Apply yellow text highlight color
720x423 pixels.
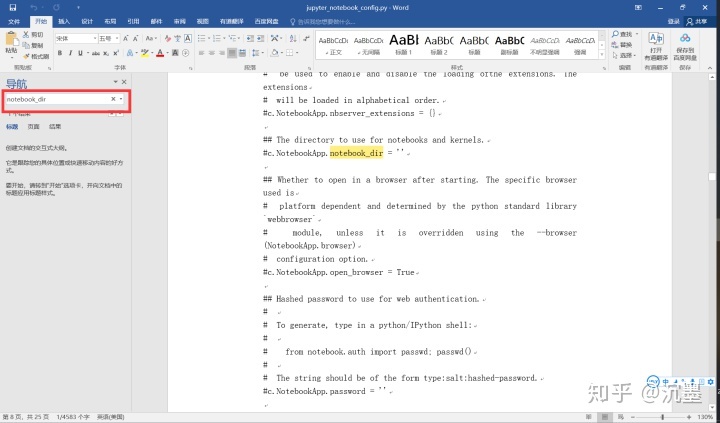click(145, 53)
